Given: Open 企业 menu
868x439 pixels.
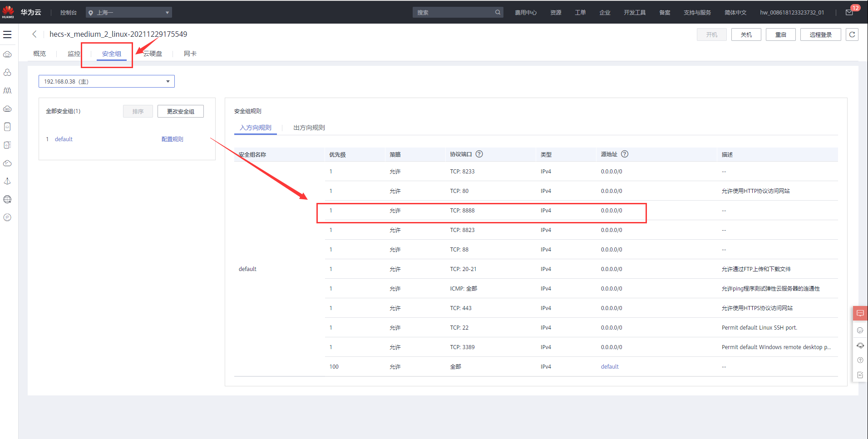Looking at the screenshot, I should pos(605,13).
